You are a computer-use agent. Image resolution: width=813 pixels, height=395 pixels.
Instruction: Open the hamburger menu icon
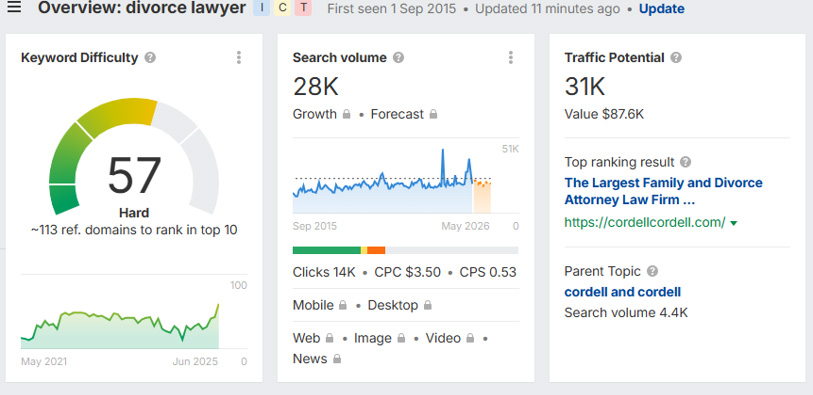14,8
